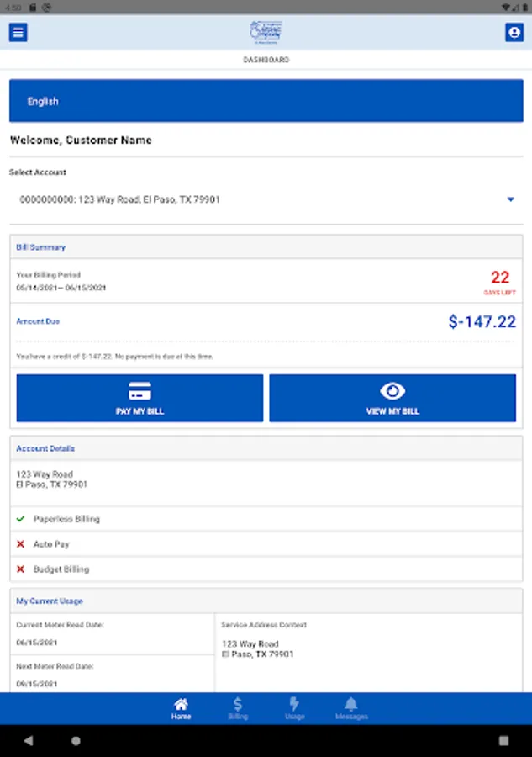Open the English language selector
This screenshot has width=532, height=757.
[x=266, y=101]
